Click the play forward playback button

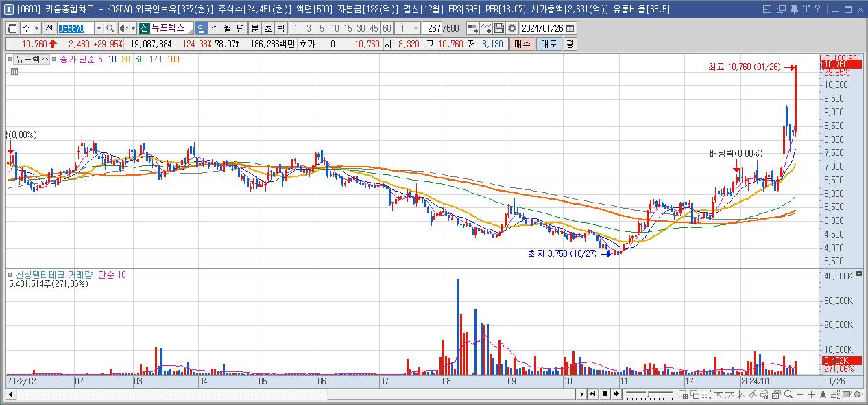pos(581,394)
